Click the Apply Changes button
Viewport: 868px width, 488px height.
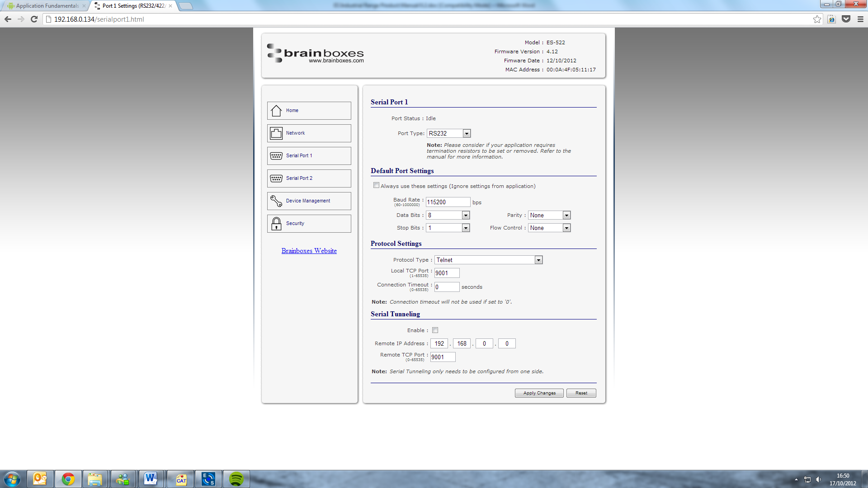click(539, 393)
